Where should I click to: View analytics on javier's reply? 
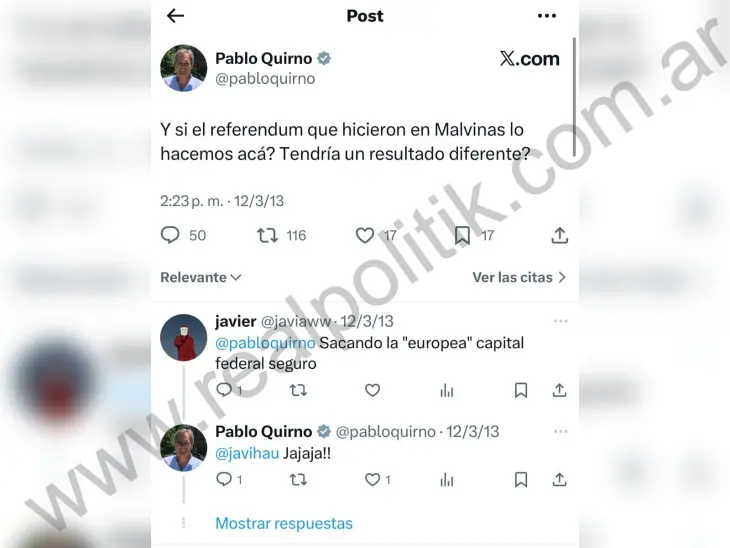click(x=446, y=390)
